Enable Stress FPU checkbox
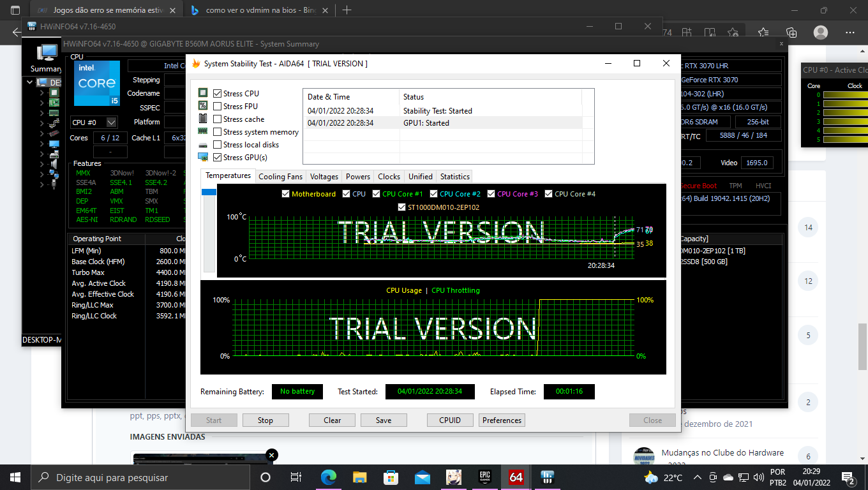The width and height of the screenshot is (868, 490). pos(218,107)
